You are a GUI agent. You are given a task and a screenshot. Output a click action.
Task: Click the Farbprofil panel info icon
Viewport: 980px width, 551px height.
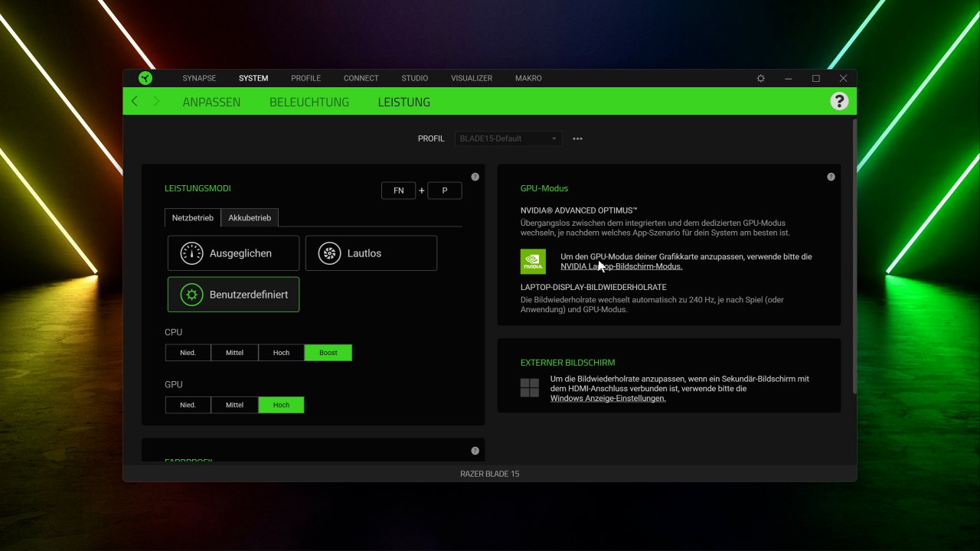pos(475,451)
